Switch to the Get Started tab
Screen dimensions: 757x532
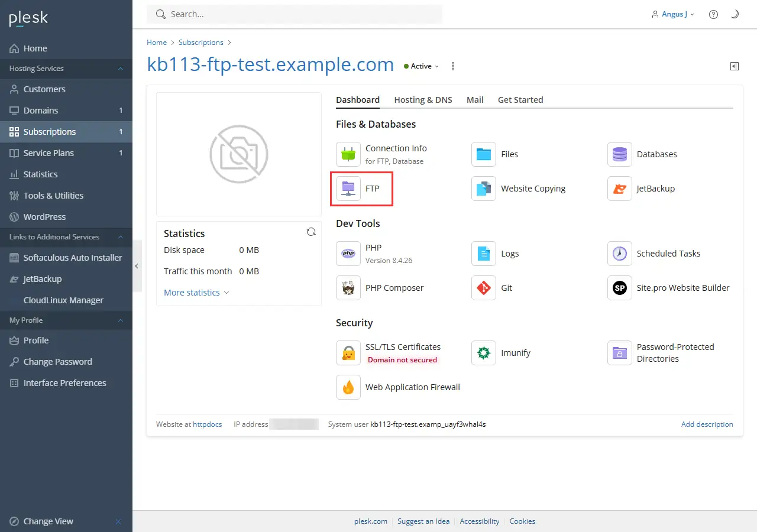click(x=520, y=100)
